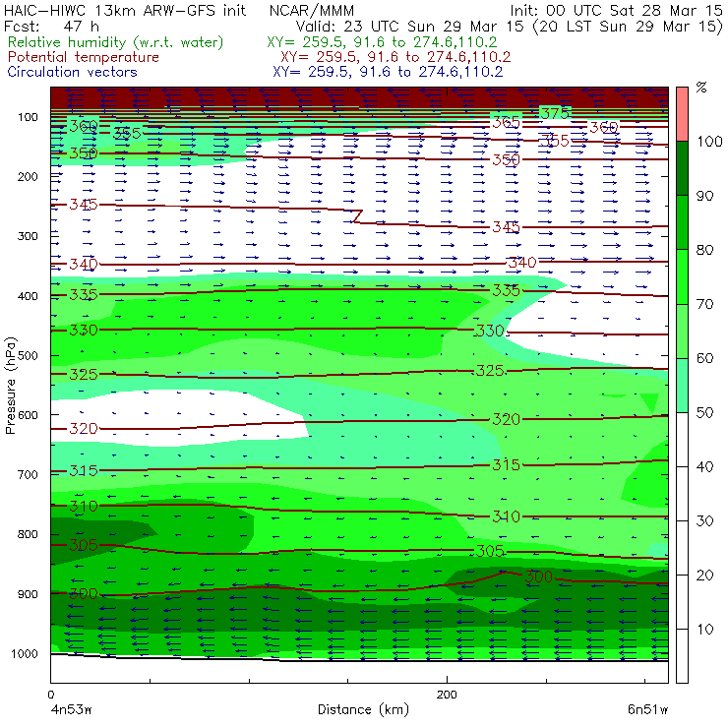Image resolution: width=728 pixels, height=728 pixels.
Task: Click the Relative humidity (w.r.t. water) legend label
Action: click(x=116, y=42)
